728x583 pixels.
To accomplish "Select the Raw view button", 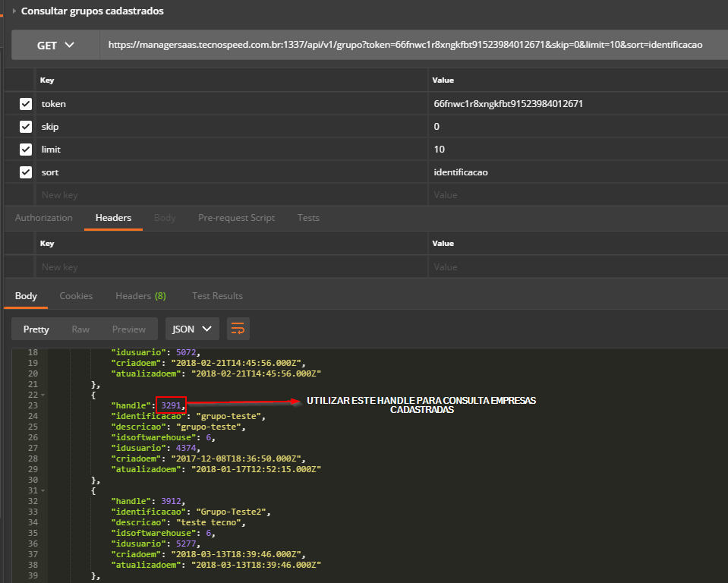I will coord(80,329).
